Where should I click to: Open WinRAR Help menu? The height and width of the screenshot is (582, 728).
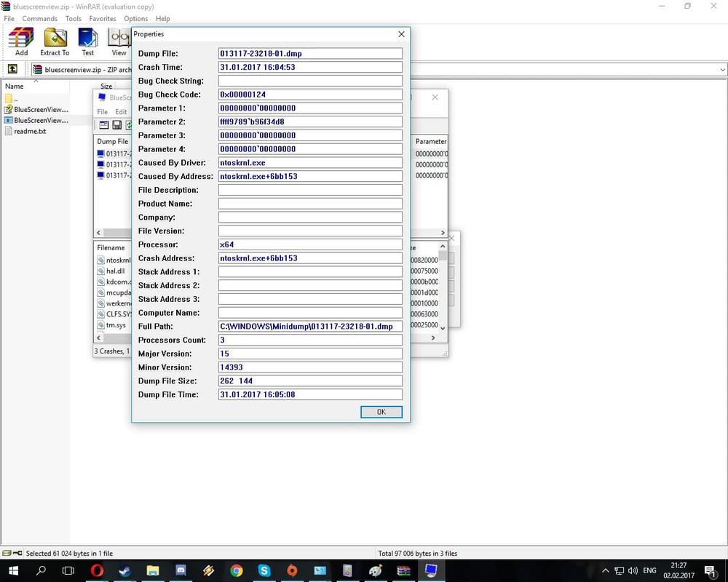(x=162, y=19)
